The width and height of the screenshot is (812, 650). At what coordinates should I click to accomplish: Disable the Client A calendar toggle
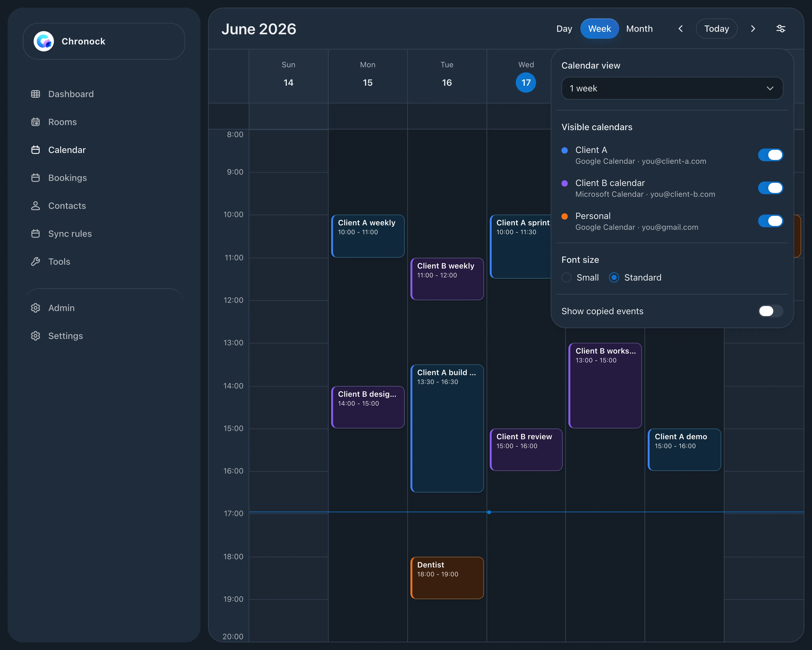pos(770,155)
